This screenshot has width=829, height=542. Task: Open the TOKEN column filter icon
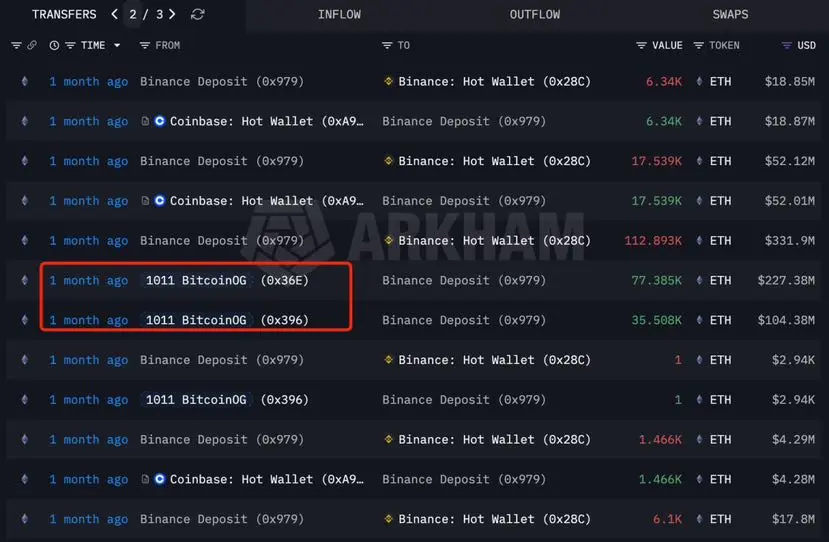pyautogui.click(x=698, y=45)
